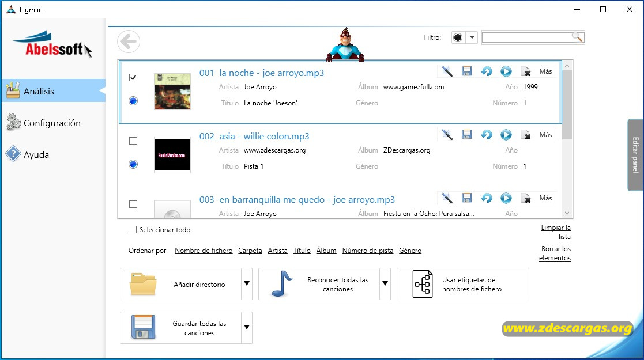The image size is (644, 360).
Task: Open the Configuración section
Action: (53, 123)
